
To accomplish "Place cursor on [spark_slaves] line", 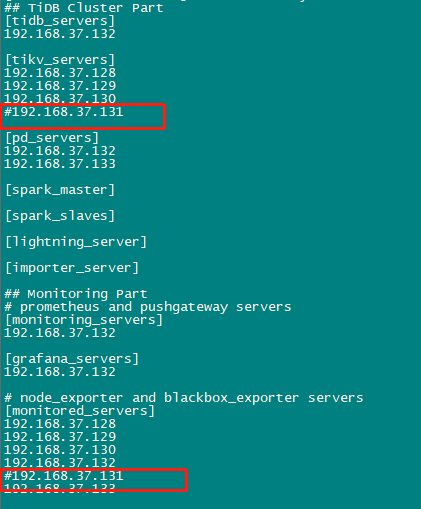I will pos(60,216).
